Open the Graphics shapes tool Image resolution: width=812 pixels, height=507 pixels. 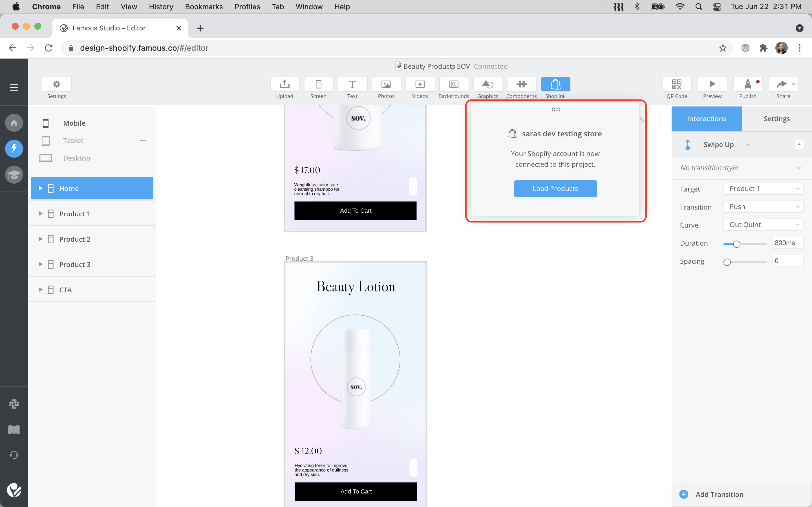pyautogui.click(x=487, y=84)
